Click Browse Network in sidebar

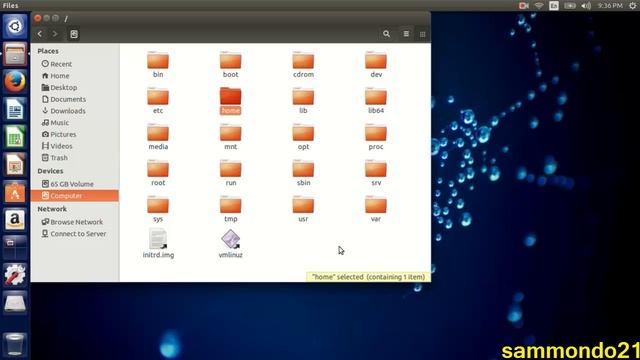[72, 222]
